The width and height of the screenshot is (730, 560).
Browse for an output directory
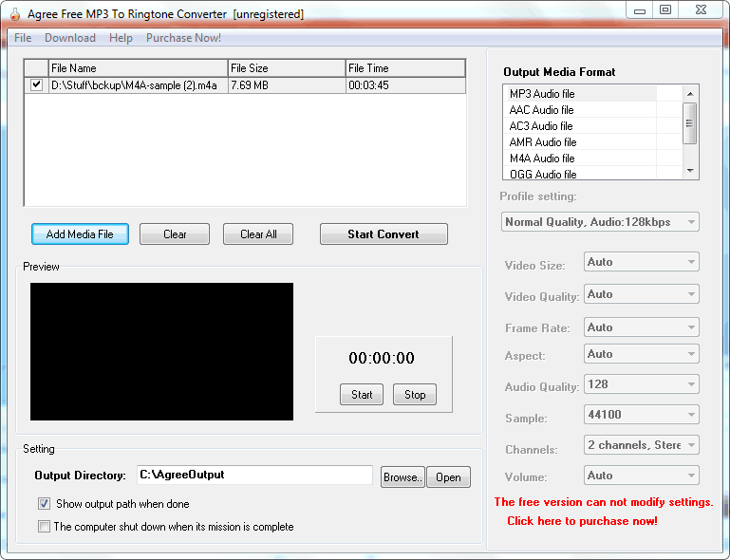pos(402,477)
